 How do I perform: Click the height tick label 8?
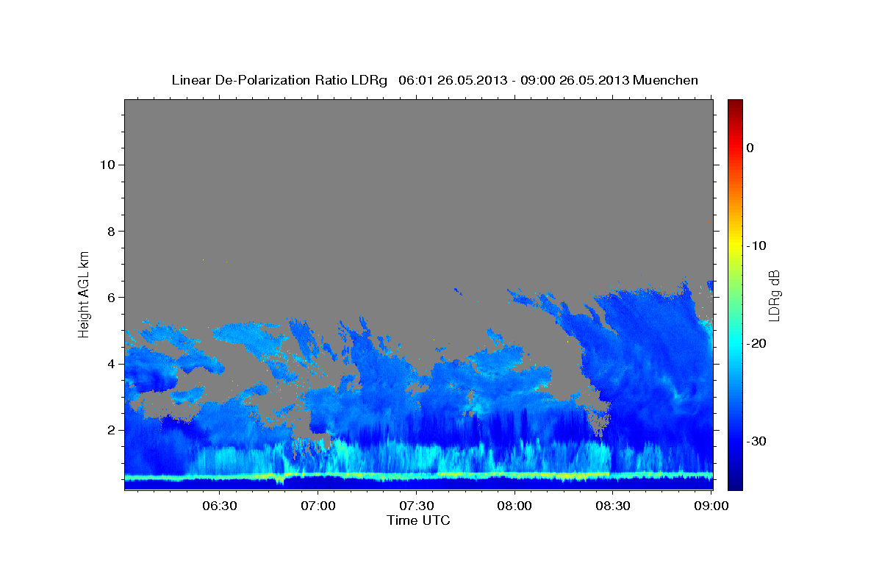coord(110,231)
